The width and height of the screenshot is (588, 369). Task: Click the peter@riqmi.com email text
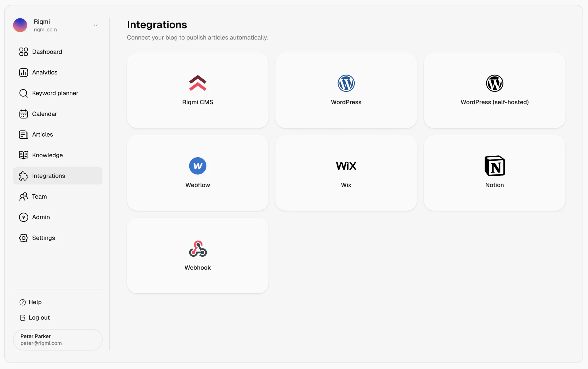41,343
